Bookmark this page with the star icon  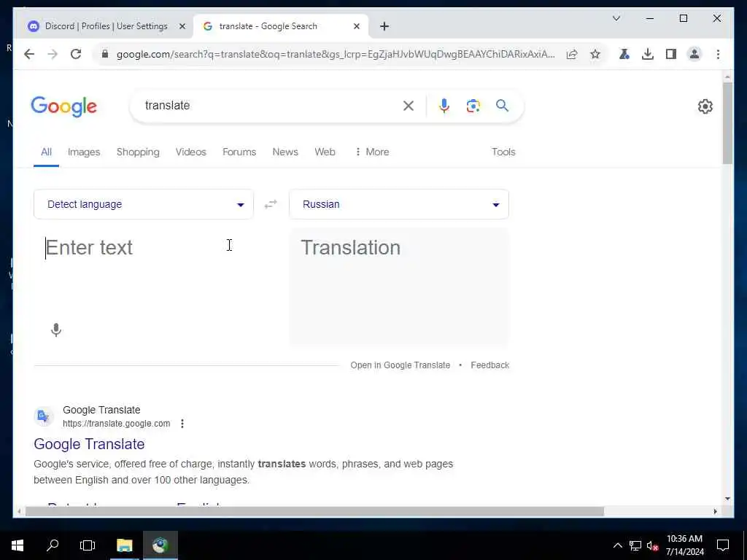tap(595, 54)
